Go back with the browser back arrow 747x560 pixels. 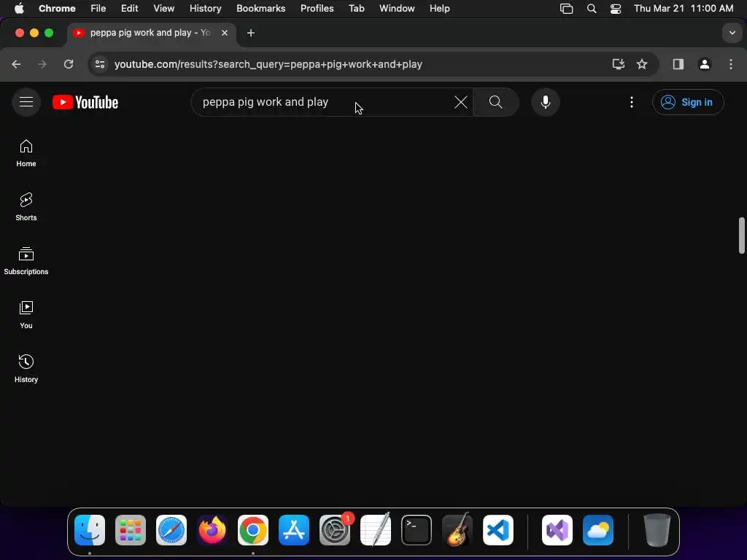tap(16, 64)
